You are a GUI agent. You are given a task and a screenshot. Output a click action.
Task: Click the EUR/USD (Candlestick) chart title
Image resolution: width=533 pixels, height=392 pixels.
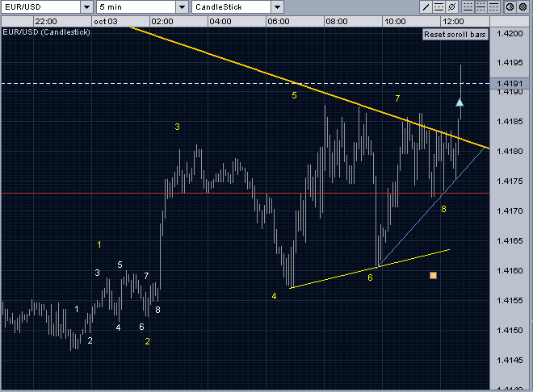click(46, 32)
